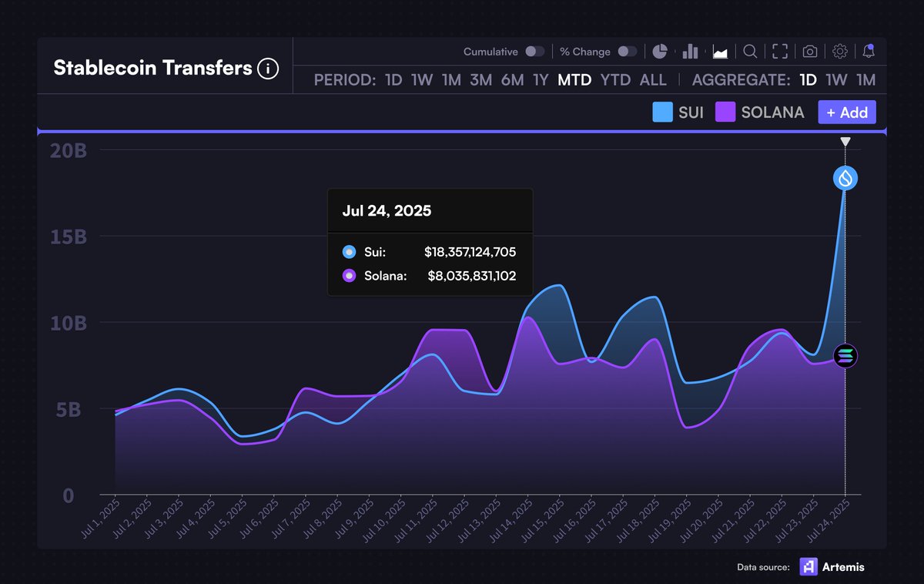Click the purple SOLANA legend swatch
The width and height of the screenshot is (924, 584).
(725, 112)
